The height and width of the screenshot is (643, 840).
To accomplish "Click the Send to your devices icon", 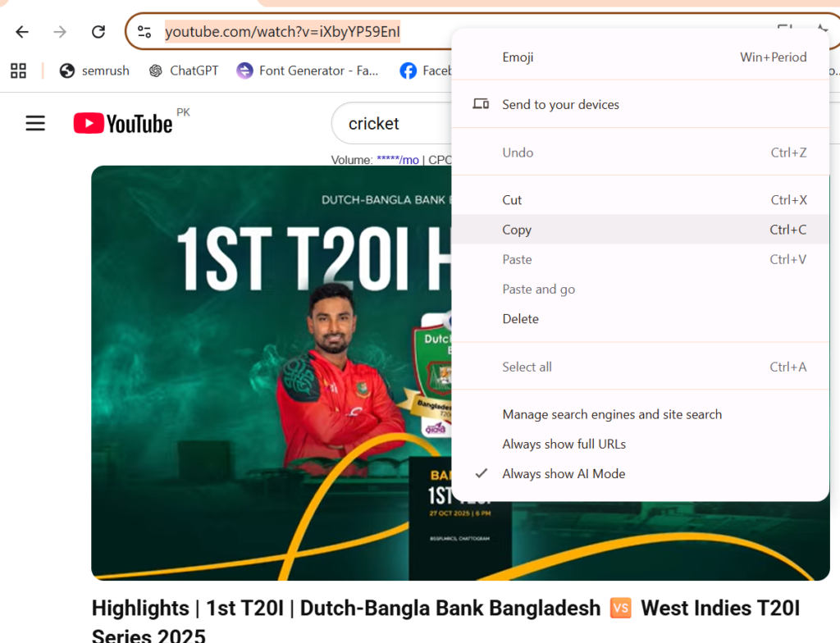I will pos(481,104).
